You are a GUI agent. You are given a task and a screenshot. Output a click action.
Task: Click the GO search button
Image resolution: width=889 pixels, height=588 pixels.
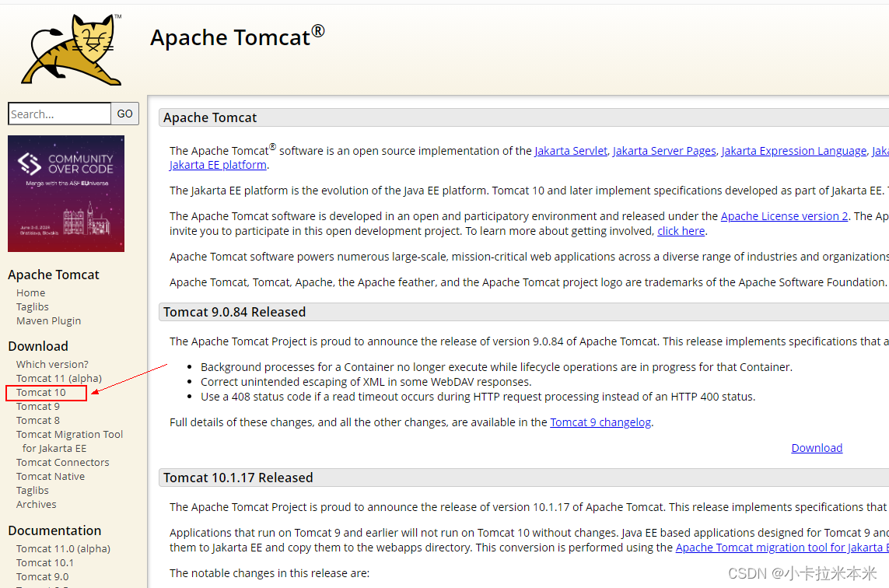pos(124,114)
